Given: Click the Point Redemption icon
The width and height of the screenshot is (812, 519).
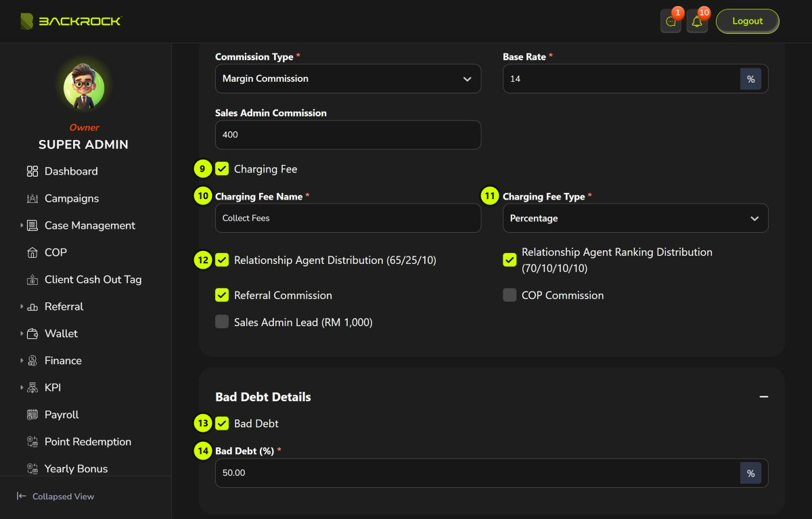Looking at the screenshot, I should click(32, 442).
